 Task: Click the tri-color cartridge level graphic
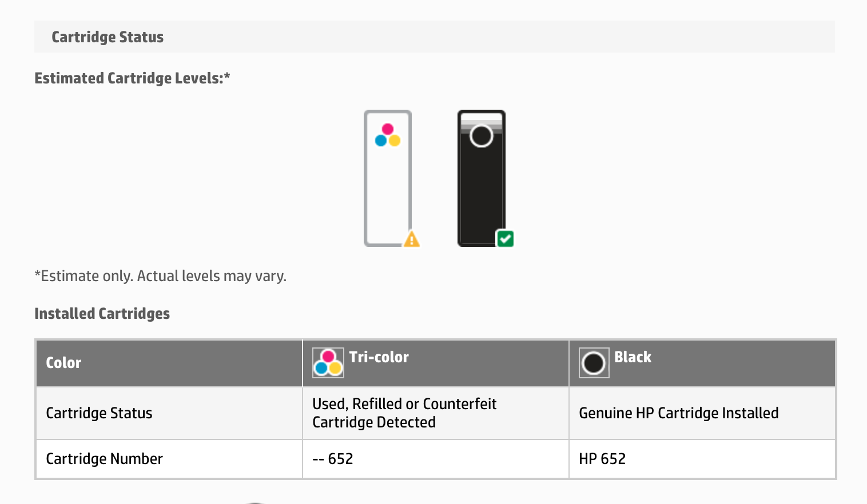388,178
